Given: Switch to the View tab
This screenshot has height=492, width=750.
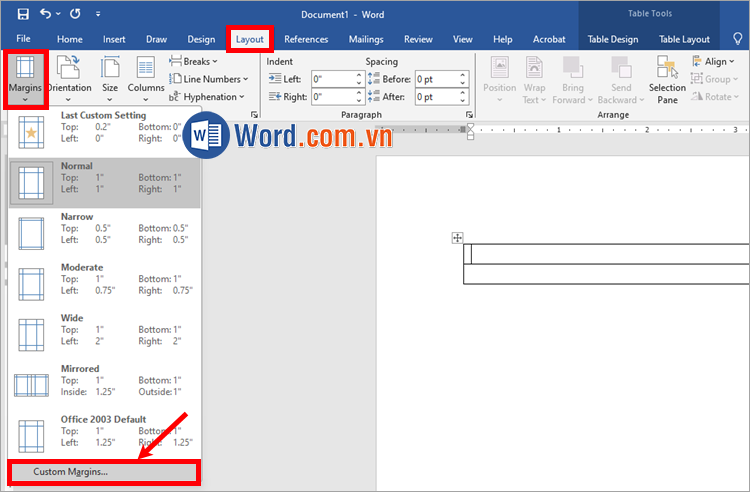Looking at the screenshot, I should tap(463, 39).
